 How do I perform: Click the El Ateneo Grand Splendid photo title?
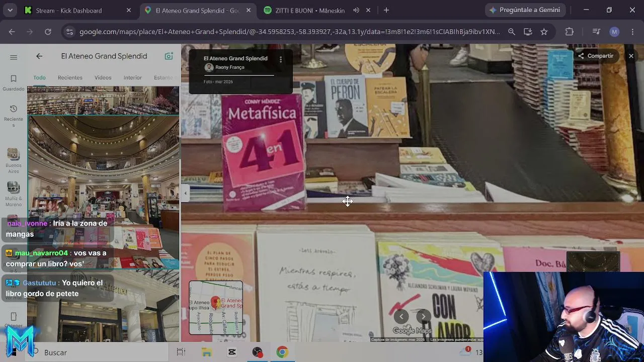click(235, 58)
